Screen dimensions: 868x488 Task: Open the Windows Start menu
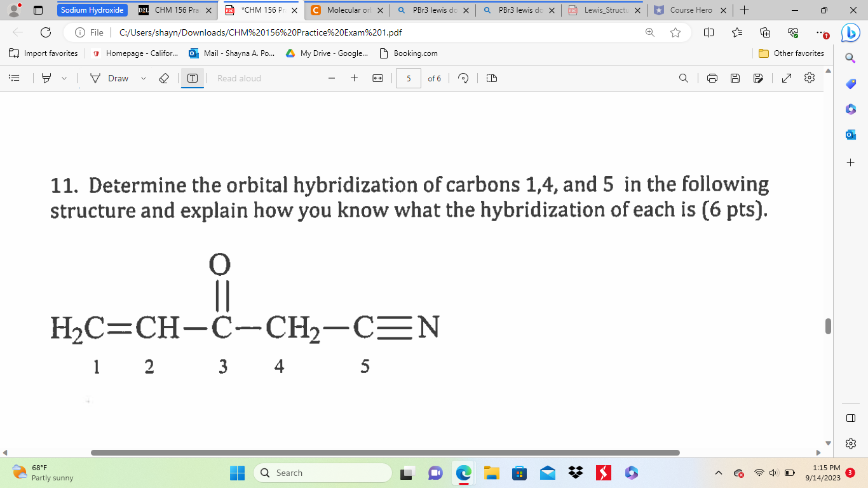pyautogui.click(x=237, y=473)
